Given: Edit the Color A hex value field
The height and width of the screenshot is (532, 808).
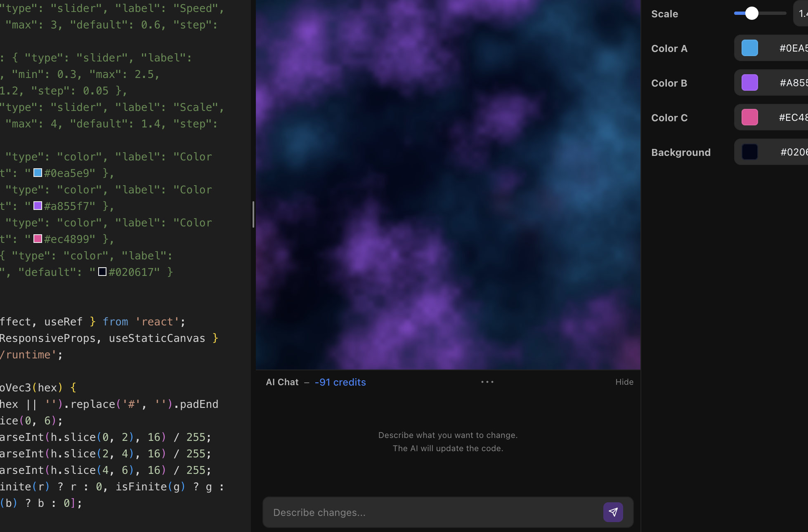Looking at the screenshot, I should click(x=793, y=48).
